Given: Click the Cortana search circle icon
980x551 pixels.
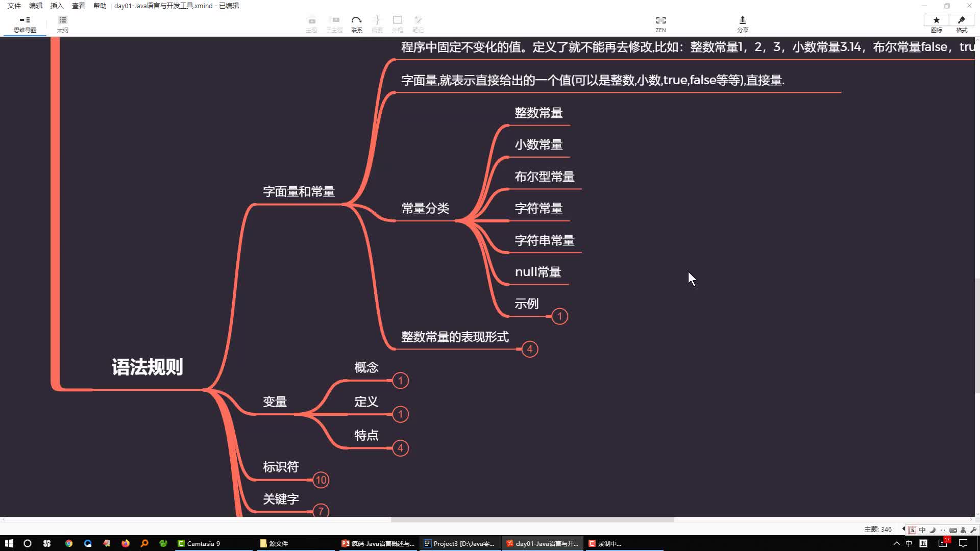Looking at the screenshot, I should (x=28, y=543).
